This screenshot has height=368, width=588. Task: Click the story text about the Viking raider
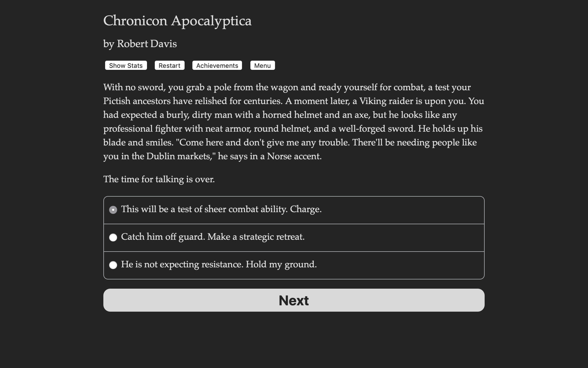pyautogui.click(x=293, y=122)
